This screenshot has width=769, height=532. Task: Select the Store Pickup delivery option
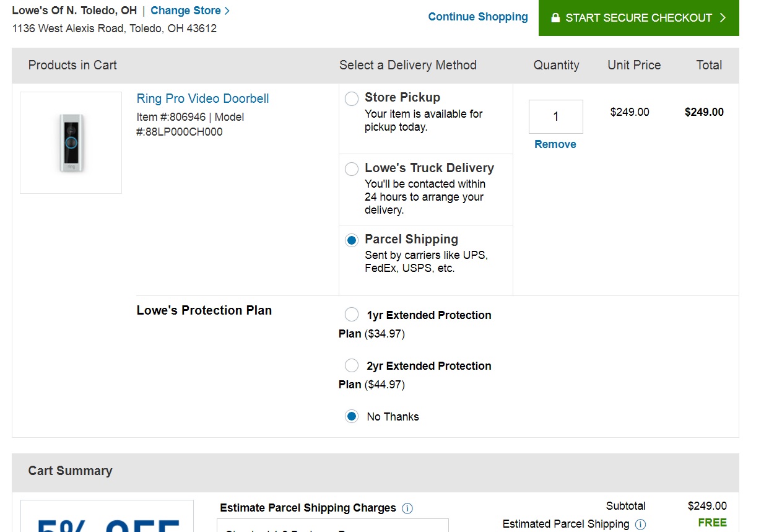(351, 98)
